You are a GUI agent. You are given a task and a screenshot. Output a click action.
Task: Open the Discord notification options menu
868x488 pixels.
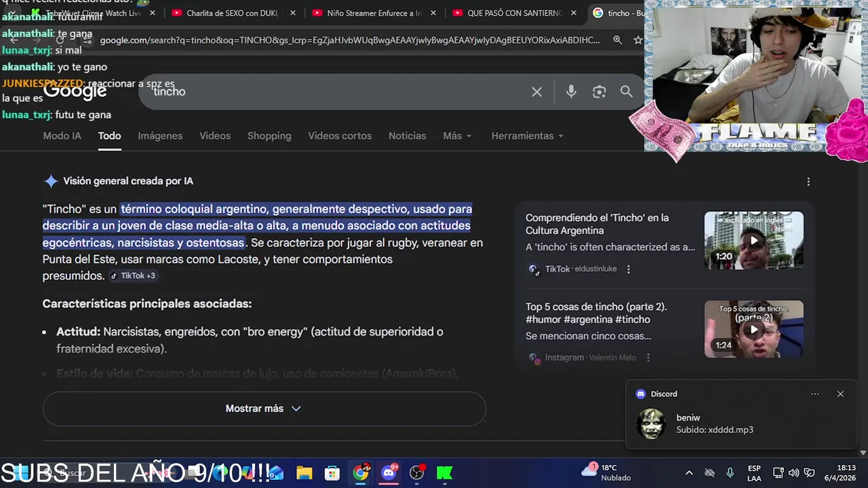point(815,394)
